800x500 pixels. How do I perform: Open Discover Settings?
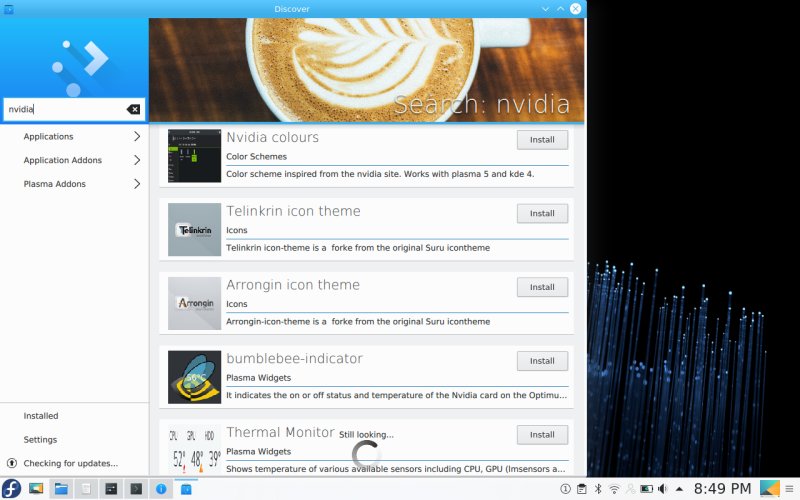(40, 439)
